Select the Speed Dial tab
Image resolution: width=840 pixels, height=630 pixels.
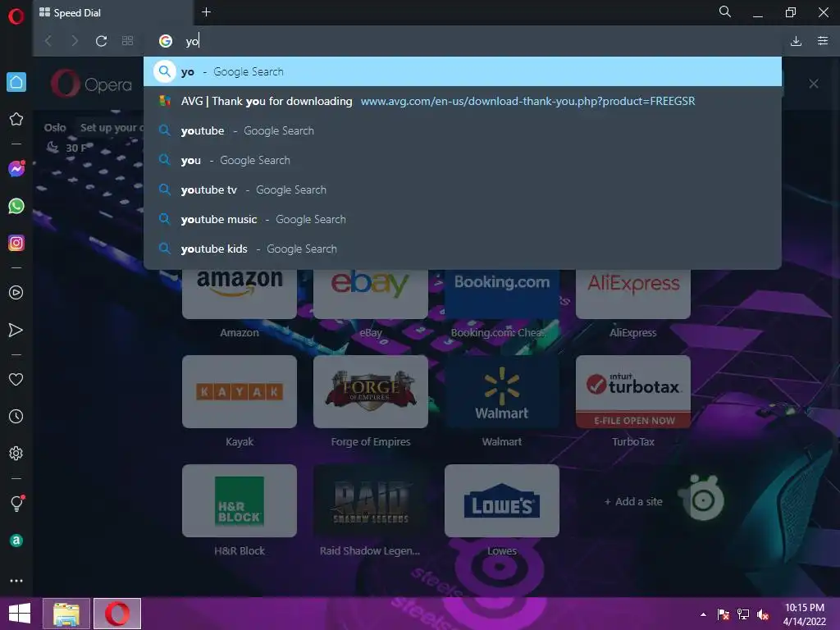click(x=112, y=13)
